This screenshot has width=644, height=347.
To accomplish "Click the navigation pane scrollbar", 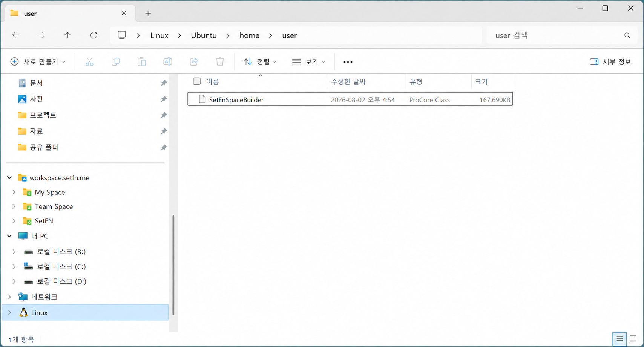I will click(173, 265).
